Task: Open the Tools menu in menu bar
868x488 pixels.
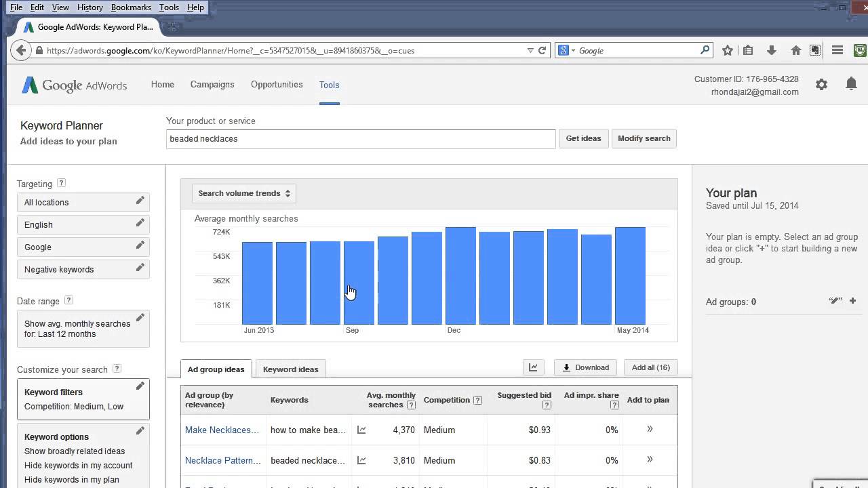Action: point(169,7)
